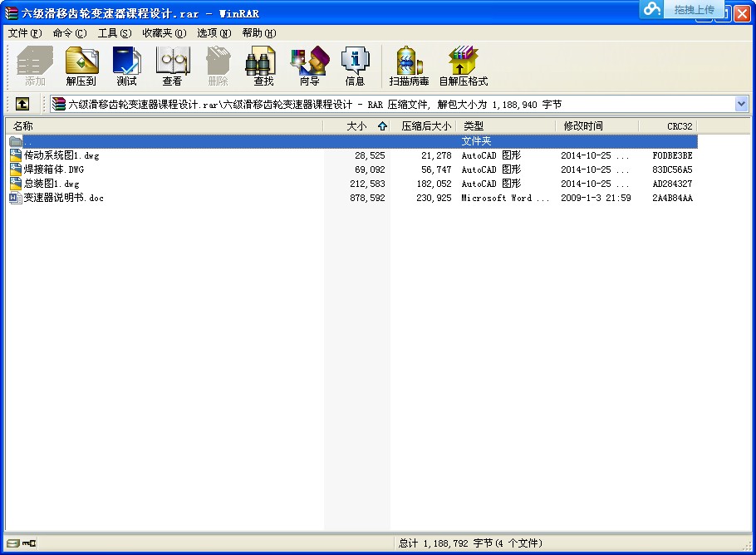Image resolution: width=756 pixels, height=555 pixels.
Task: Click packed size 21,278
Action: (436, 155)
